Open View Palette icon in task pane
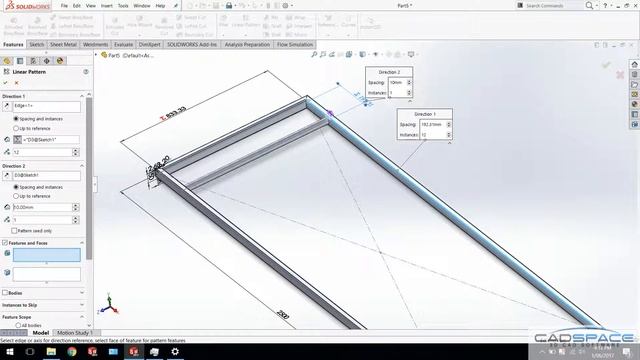The width and height of the screenshot is (640, 360). tap(634, 94)
